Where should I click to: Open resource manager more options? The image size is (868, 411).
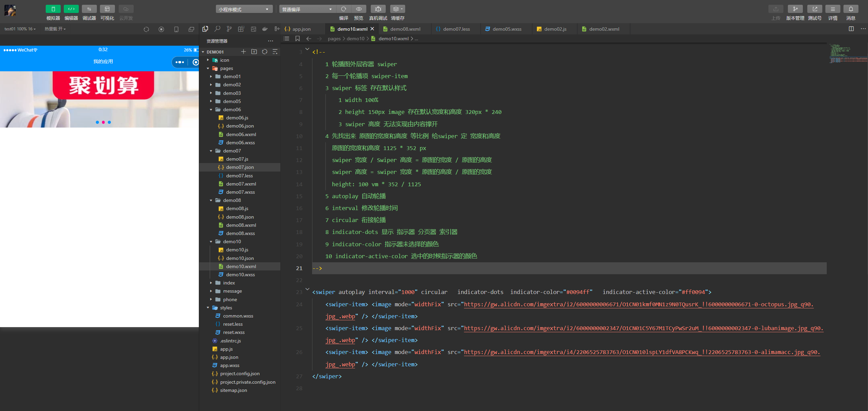pos(270,41)
